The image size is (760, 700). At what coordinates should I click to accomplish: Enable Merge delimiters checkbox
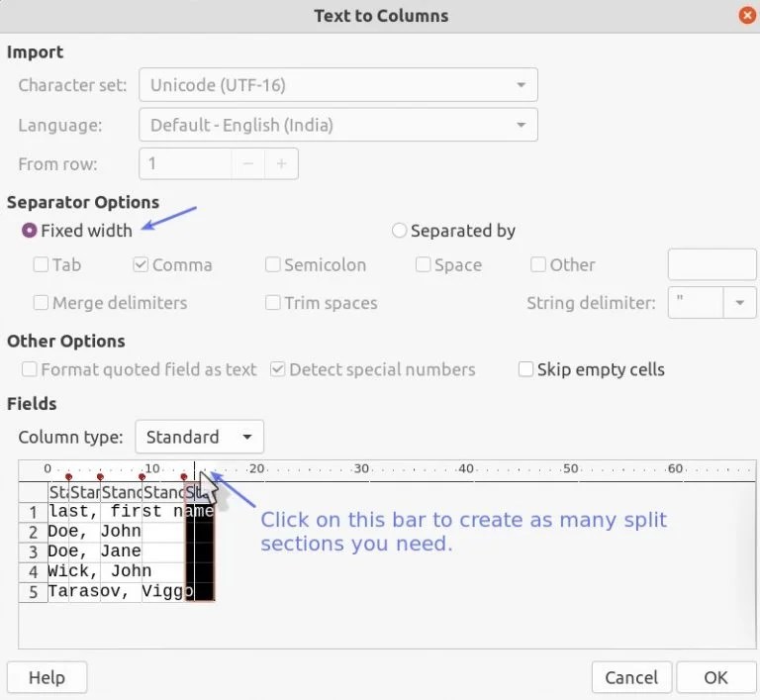pyautogui.click(x=41, y=303)
